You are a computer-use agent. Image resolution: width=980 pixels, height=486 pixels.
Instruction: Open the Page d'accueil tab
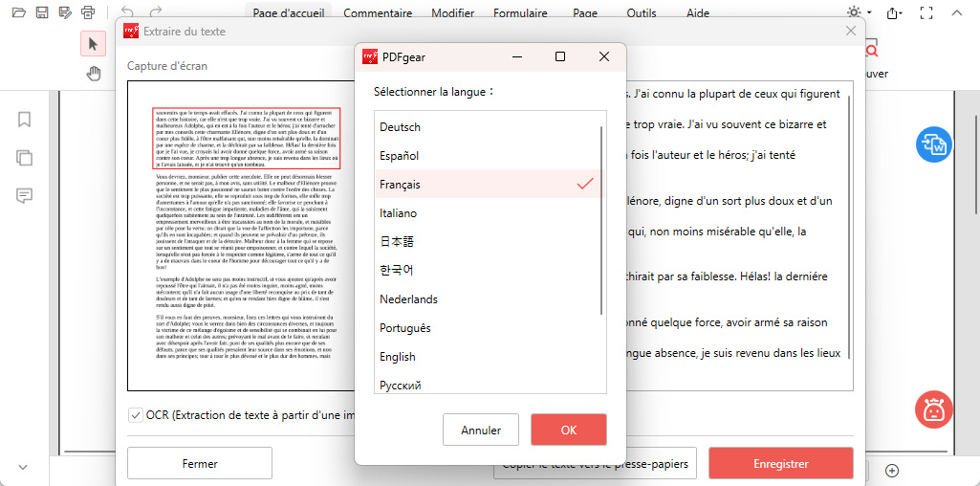point(288,13)
